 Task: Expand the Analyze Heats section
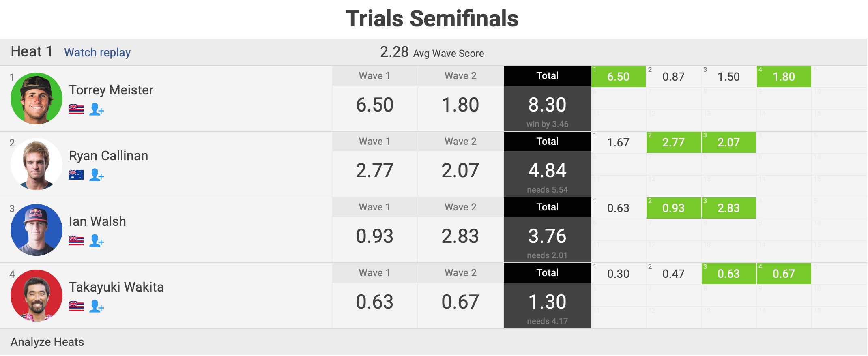pos(47,342)
